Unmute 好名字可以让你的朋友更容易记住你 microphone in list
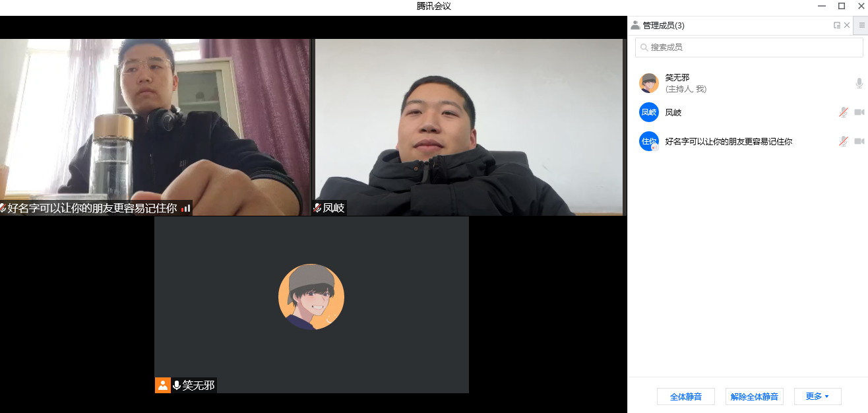 843,141
